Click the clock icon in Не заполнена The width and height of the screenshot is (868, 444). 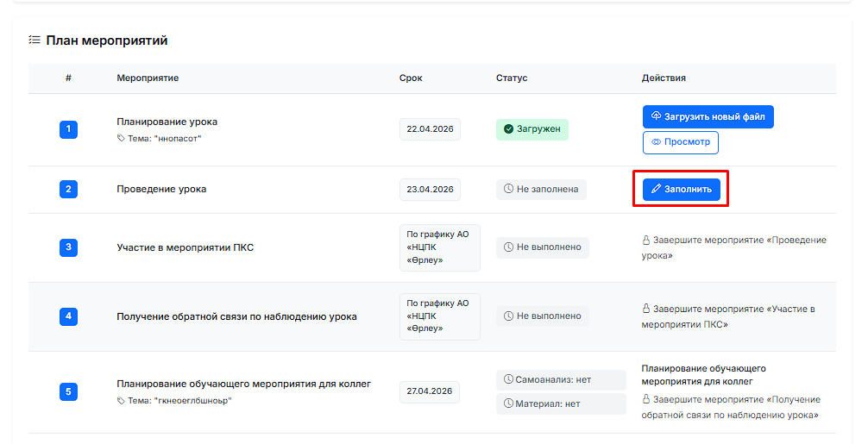coord(508,189)
